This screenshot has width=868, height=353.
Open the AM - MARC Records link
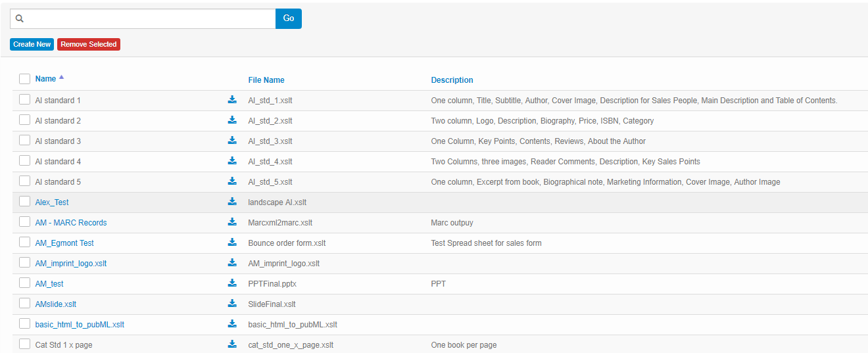[71, 222]
